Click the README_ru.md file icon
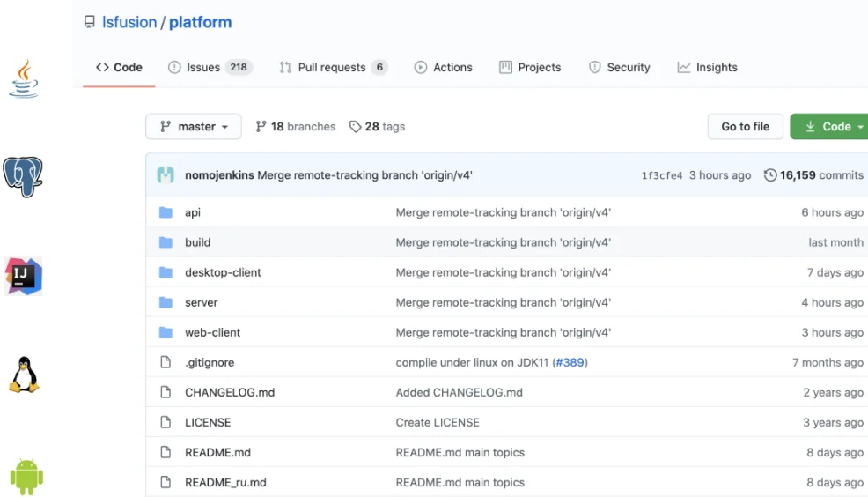The image size is (868, 497). point(166,481)
